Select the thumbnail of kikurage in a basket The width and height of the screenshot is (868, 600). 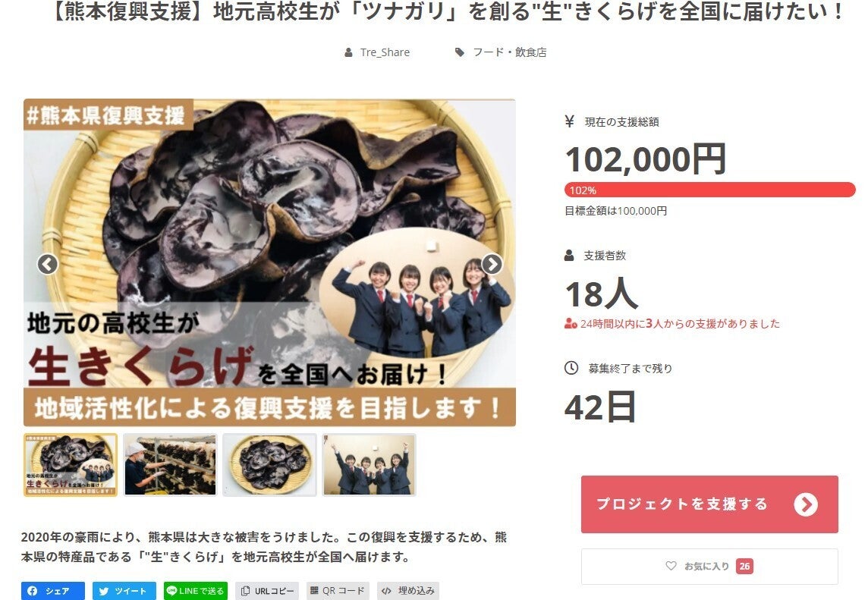[x=269, y=464]
